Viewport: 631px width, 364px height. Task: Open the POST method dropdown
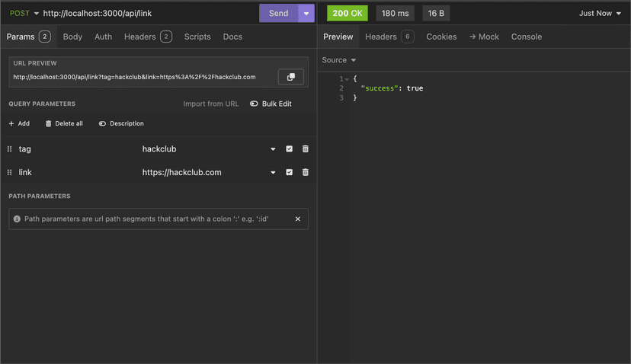pos(24,14)
